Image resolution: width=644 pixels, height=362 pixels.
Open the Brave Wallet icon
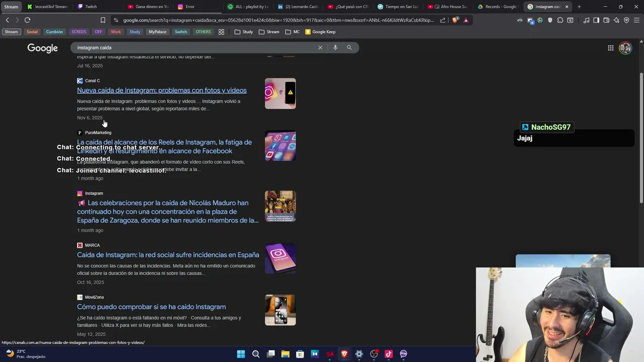click(606, 20)
